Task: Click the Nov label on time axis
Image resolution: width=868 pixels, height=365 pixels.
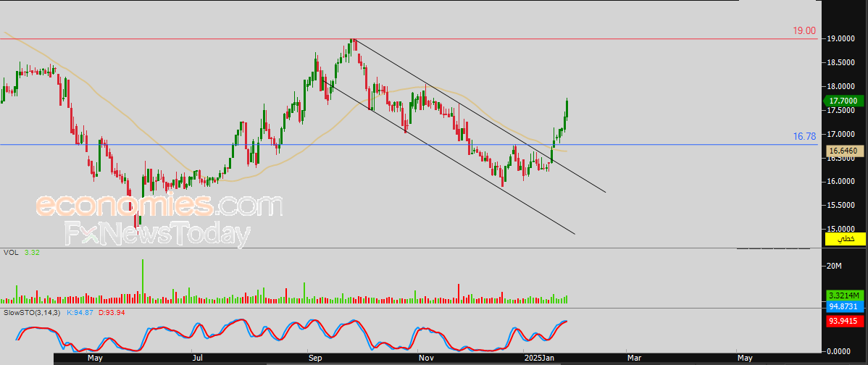Action: tap(425, 358)
